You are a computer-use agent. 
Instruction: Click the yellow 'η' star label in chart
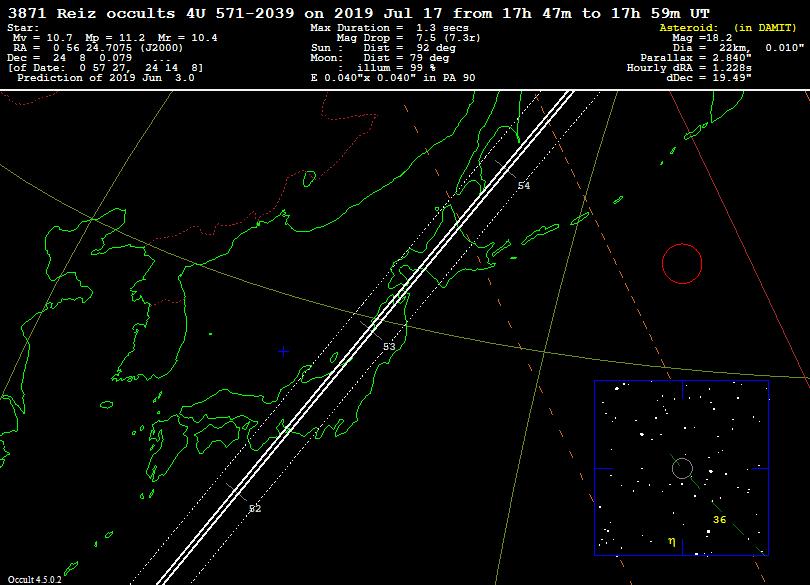pos(672,541)
